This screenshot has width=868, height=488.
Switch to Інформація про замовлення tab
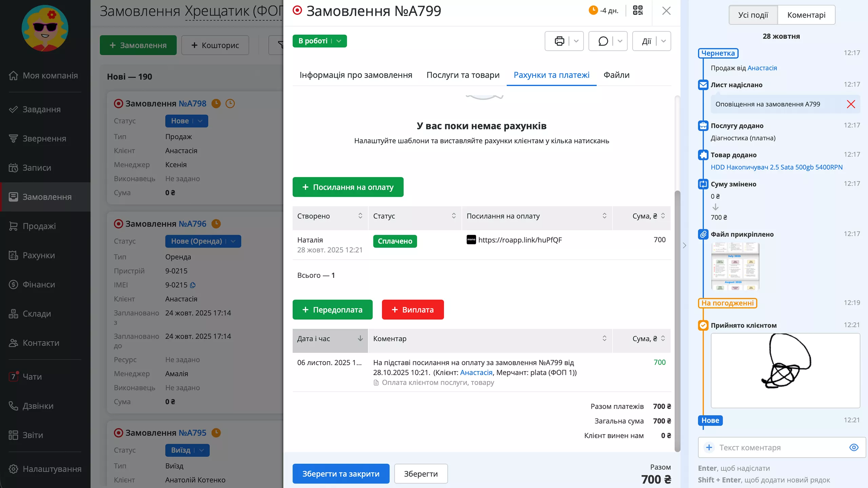(x=356, y=75)
